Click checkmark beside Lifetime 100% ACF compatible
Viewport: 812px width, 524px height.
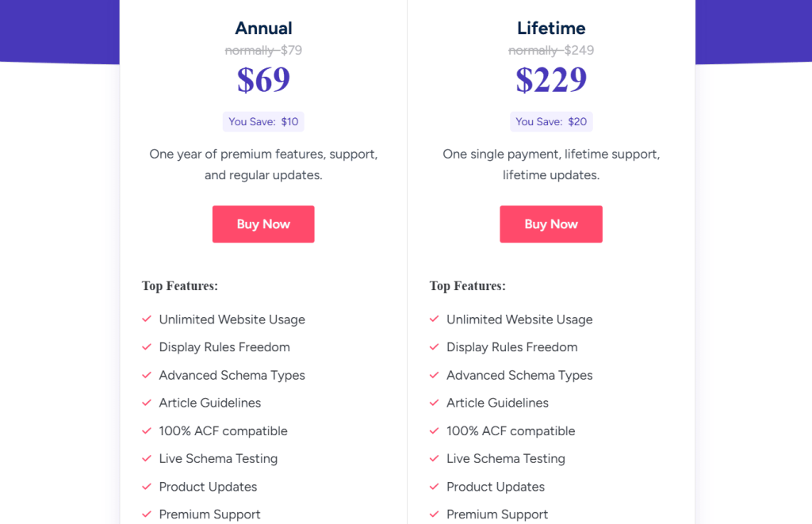[435, 430]
